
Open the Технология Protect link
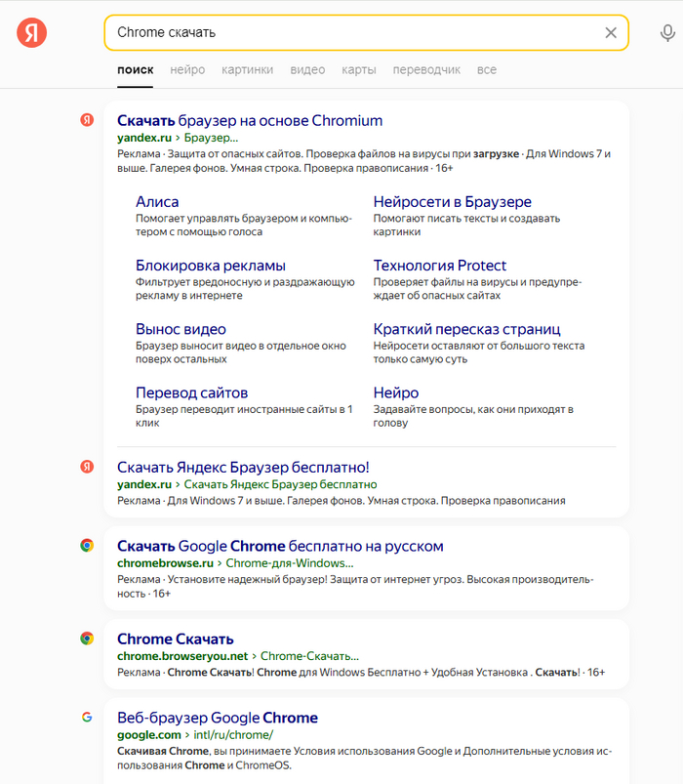440,266
